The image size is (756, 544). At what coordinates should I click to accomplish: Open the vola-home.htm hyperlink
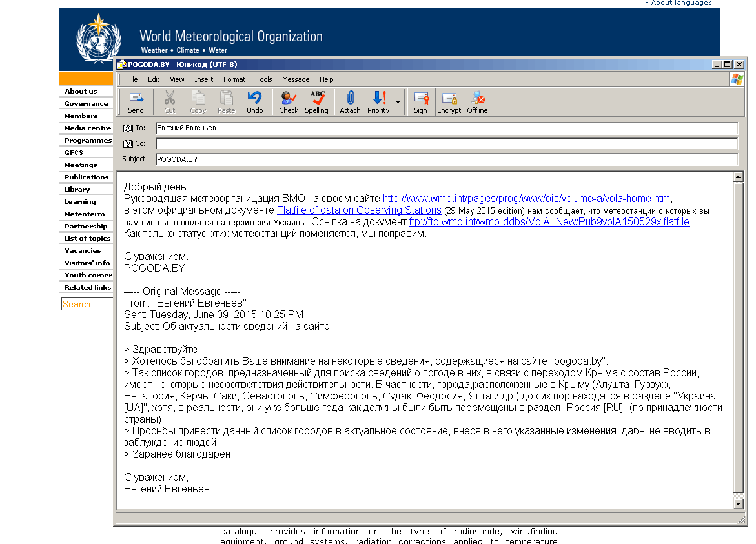tap(527, 199)
